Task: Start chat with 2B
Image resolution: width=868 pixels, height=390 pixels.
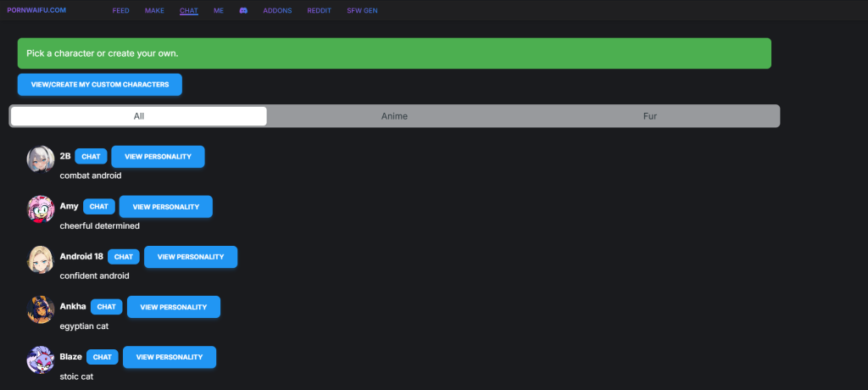Action: 91,156
